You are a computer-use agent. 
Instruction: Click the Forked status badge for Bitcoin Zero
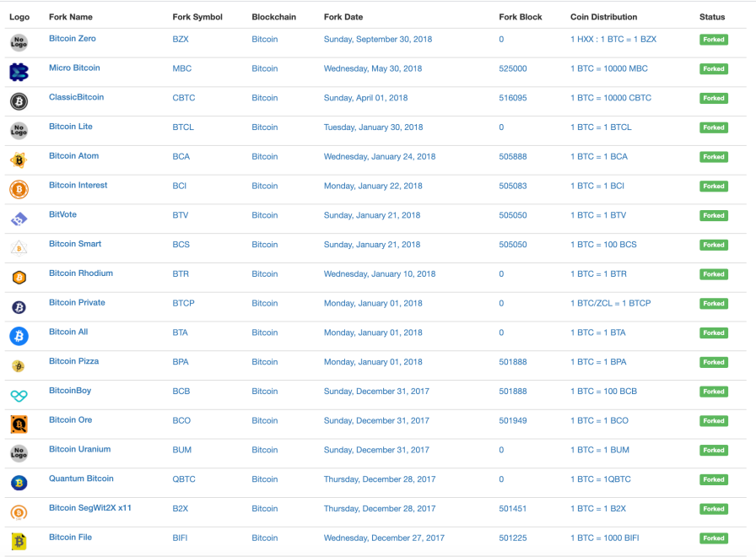(x=713, y=40)
